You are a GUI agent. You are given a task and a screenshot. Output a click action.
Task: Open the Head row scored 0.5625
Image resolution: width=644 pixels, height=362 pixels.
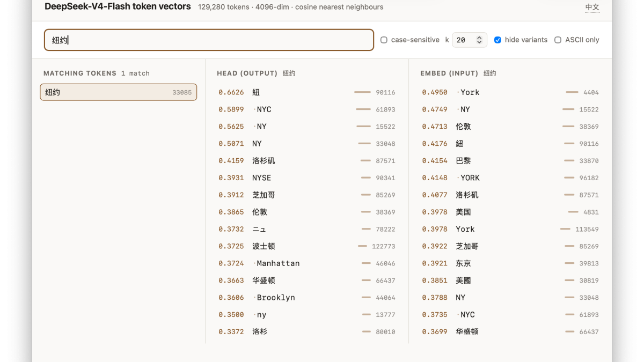[x=307, y=127]
